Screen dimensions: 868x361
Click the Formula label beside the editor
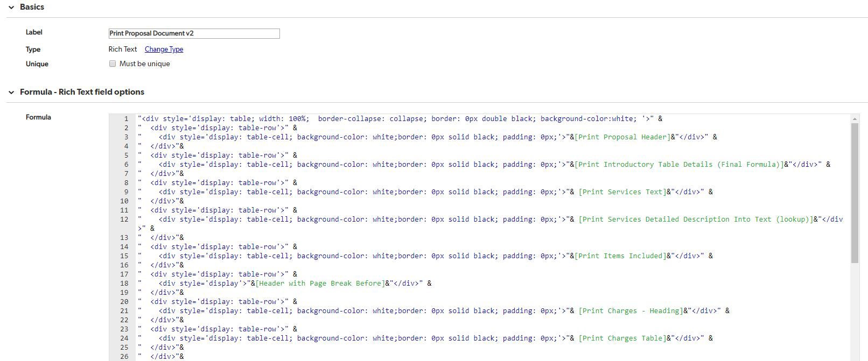click(x=38, y=117)
